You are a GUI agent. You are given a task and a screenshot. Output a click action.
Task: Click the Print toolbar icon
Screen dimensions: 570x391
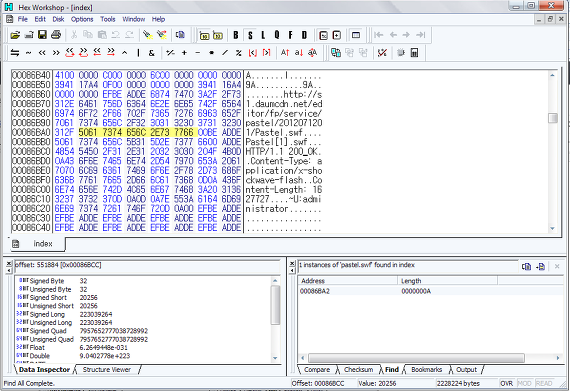(x=56, y=35)
